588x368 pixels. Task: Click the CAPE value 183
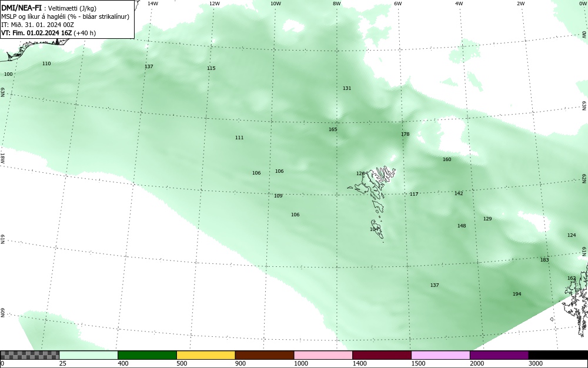(x=544, y=260)
